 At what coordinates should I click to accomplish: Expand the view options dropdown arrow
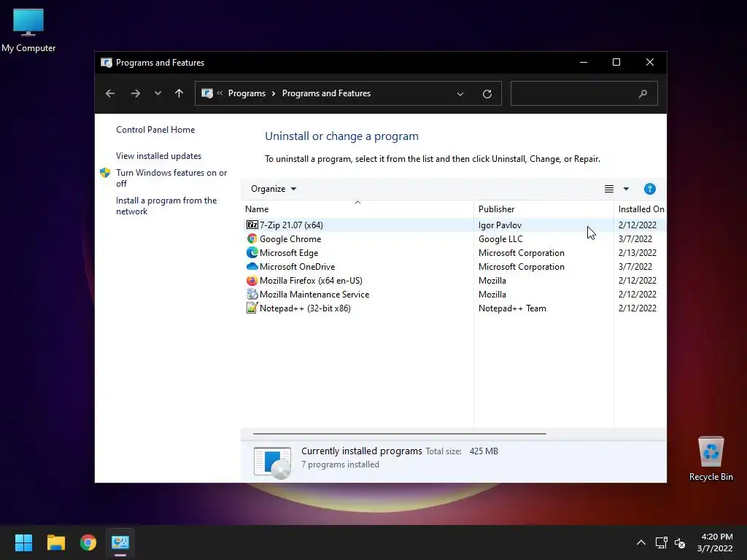626,189
